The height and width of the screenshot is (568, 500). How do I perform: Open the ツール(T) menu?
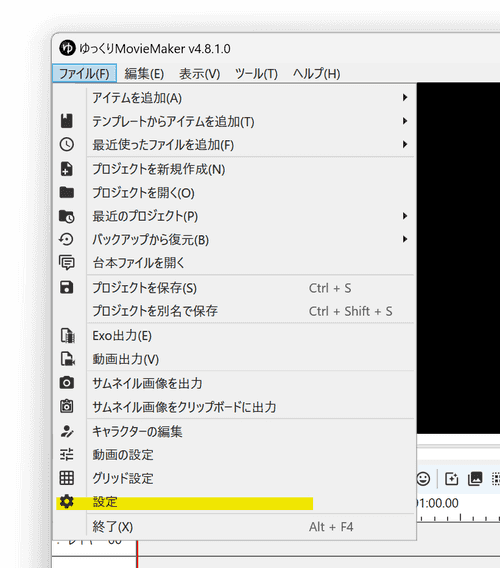256,74
